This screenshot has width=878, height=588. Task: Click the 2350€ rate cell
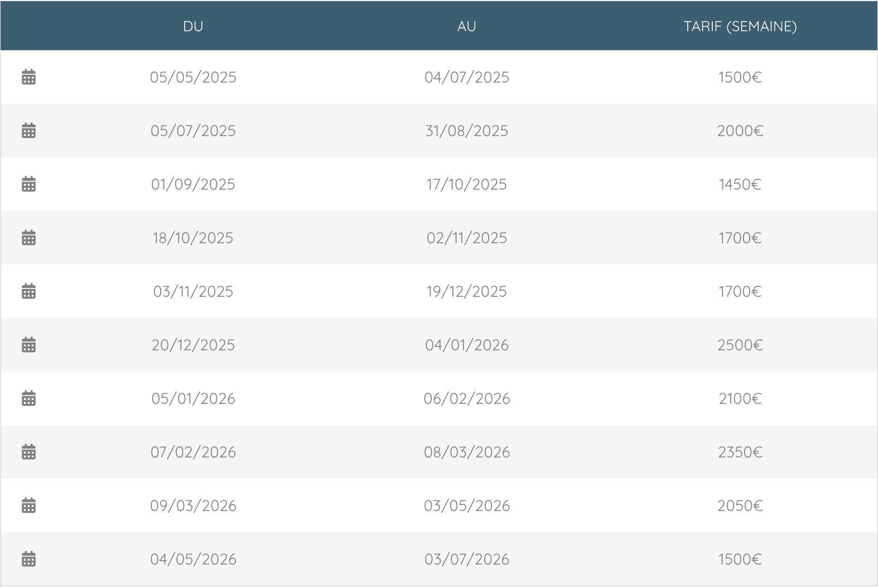[x=740, y=452]
